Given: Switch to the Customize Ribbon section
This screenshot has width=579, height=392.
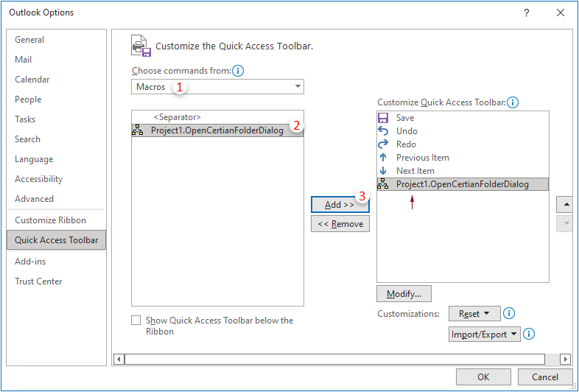Looking at the screenshot, I should click(x=50, y=220).
